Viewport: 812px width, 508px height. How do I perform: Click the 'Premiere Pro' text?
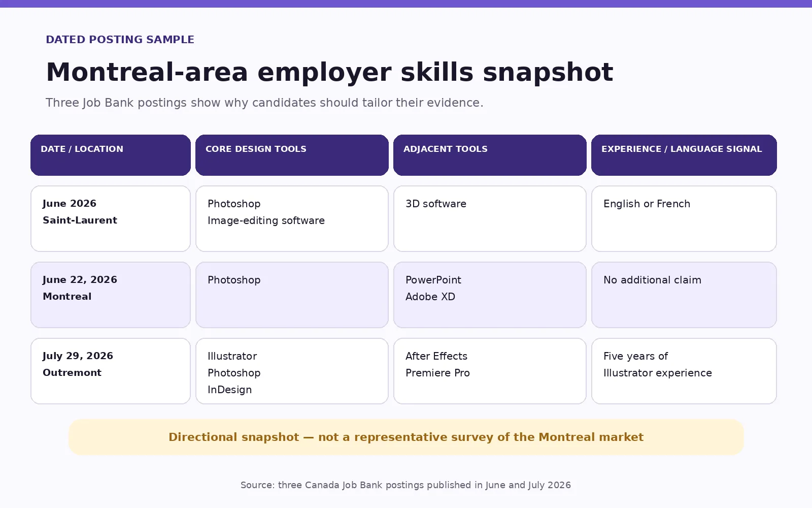point(437,373)
